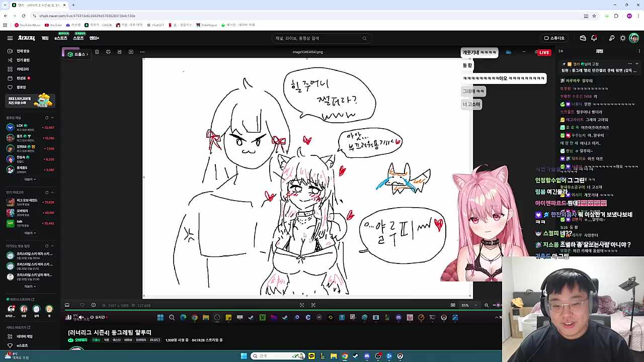The image size is (644, 362).
Task: Collapse the chat panel with arrow icon
Action: pos(561,51)
